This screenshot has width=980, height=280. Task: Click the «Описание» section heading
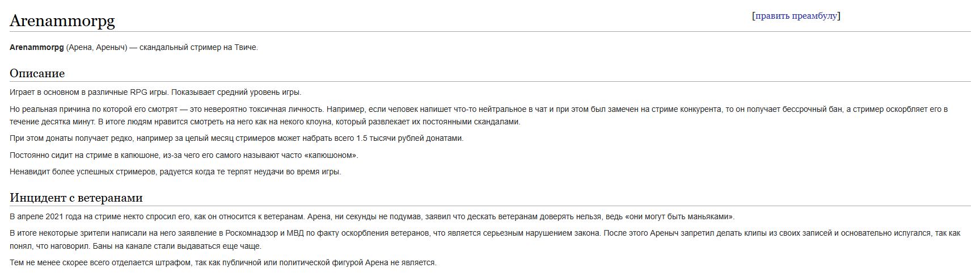37,73
